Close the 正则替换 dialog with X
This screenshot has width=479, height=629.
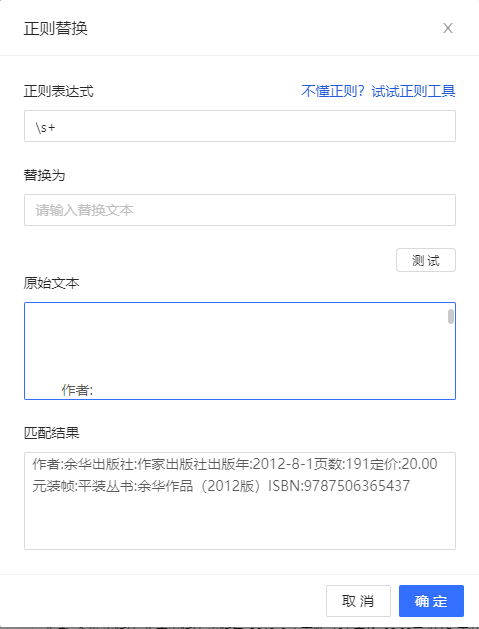(x=448, y=28)
